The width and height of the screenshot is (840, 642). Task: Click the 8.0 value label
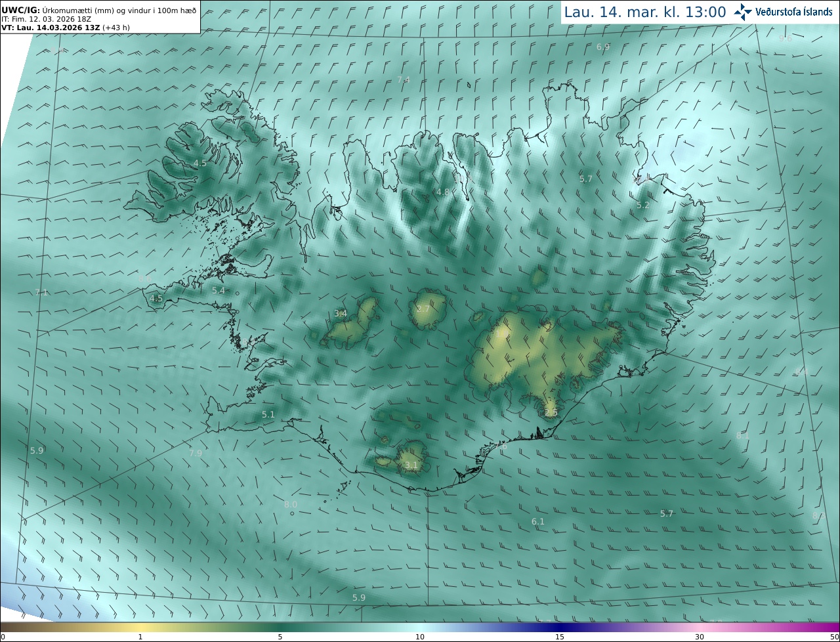coord(291,504)
